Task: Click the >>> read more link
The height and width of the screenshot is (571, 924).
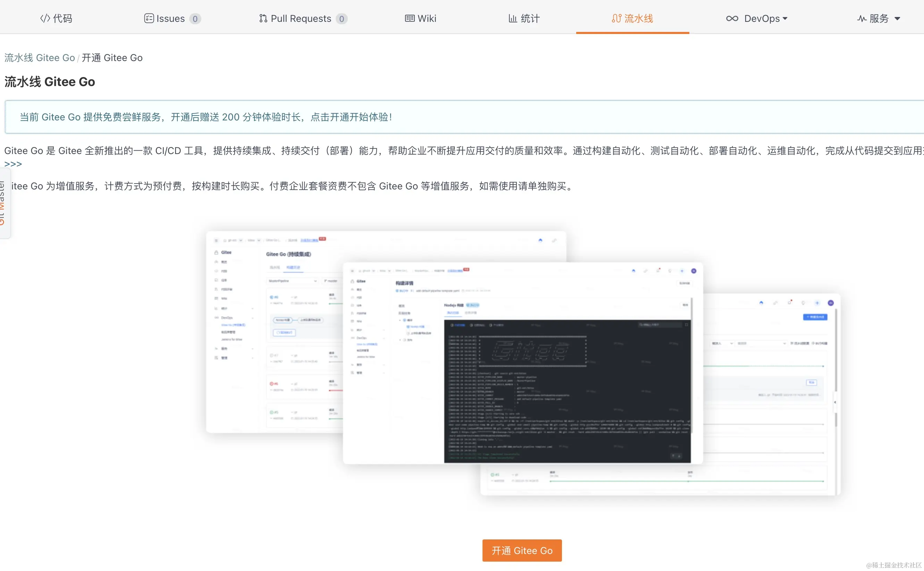Action: coord(13,164)
